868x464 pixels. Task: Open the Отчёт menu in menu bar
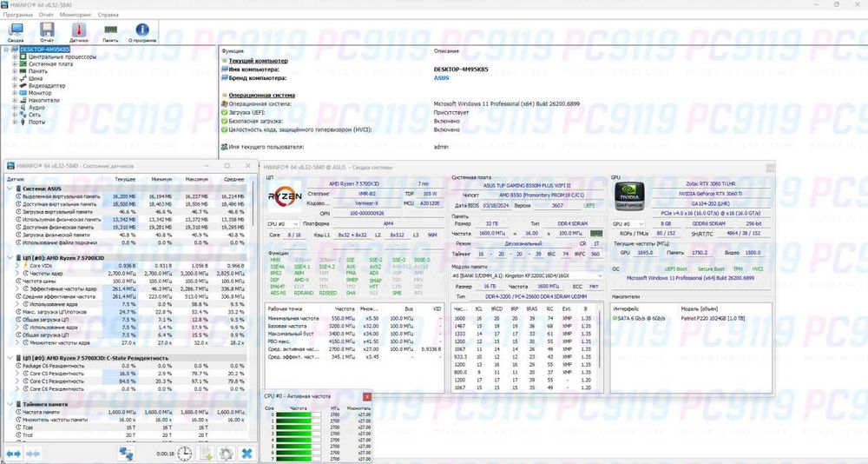(x=47, y=15)
